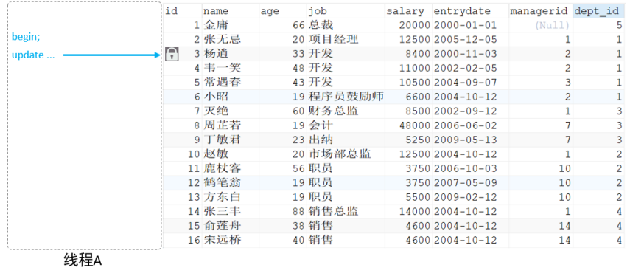This screenshot has height=279, width=644.
Task: Click the update ... statement text
Action: 33,55
